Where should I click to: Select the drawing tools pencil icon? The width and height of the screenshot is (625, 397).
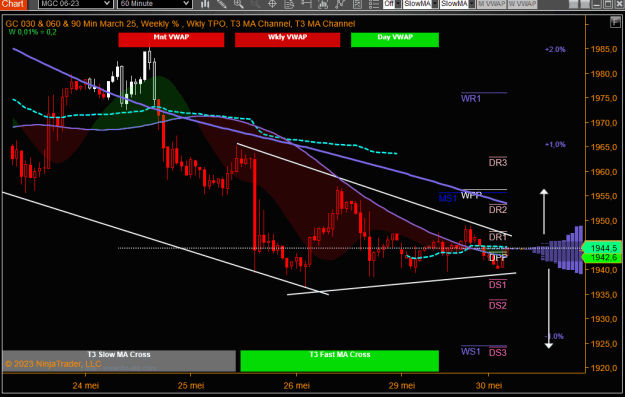222,4
